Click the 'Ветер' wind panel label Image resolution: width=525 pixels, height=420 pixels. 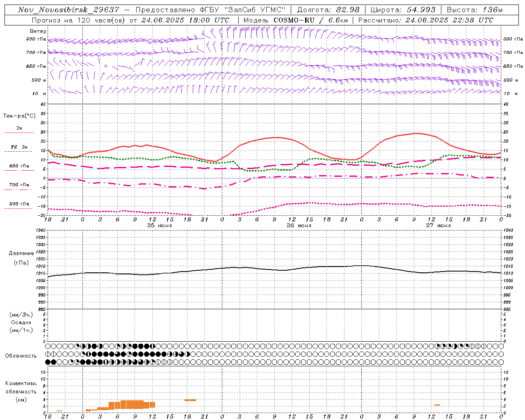(38, 31)
